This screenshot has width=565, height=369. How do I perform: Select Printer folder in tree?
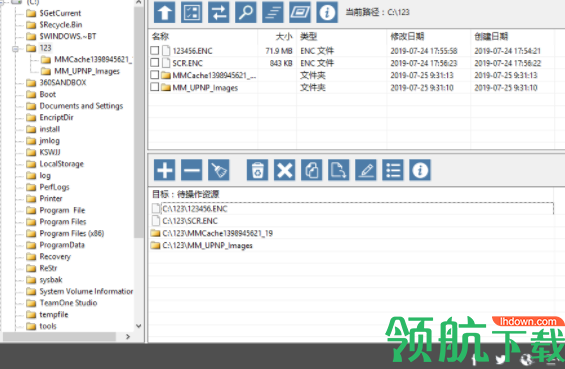[51, 199]
